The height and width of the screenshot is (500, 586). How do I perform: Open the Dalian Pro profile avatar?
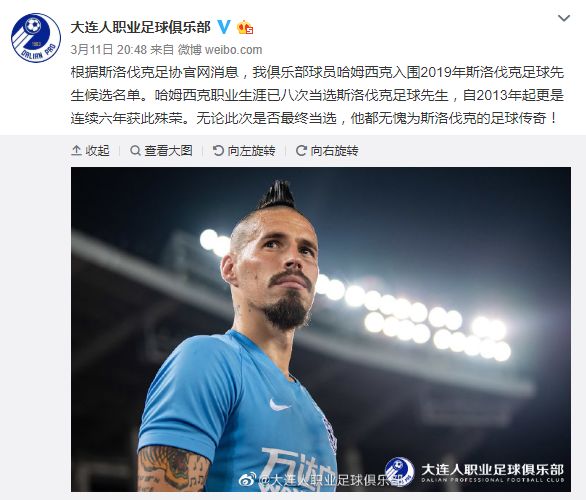(x=36, y=38)
